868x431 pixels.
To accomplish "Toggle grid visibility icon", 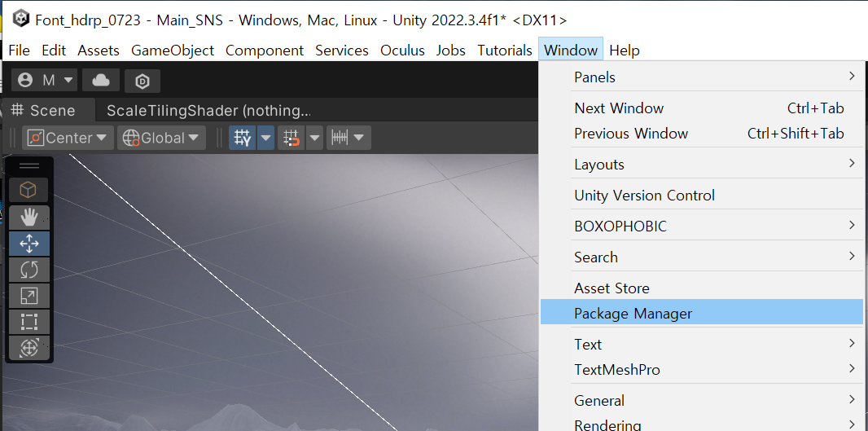I will coord(243,138).
